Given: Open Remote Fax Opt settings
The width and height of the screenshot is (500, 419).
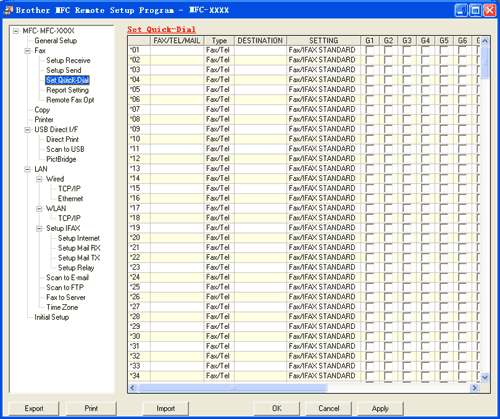Looking at the screenshot, I should [x=70, y=100].
